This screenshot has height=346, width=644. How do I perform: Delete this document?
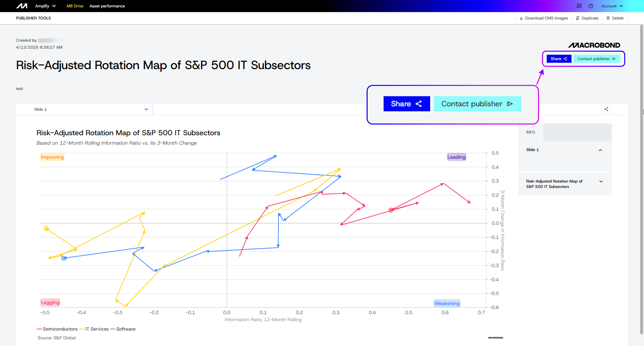[615, 18]
